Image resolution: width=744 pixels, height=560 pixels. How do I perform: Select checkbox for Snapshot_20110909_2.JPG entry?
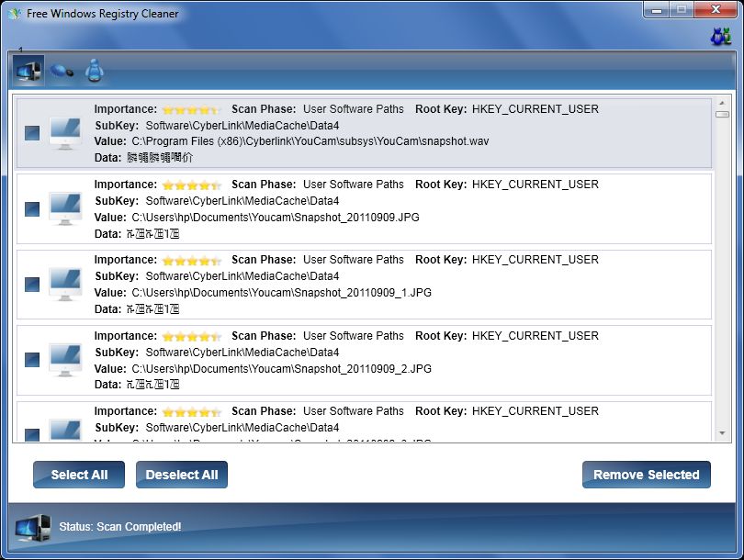[x=32, y=360]
